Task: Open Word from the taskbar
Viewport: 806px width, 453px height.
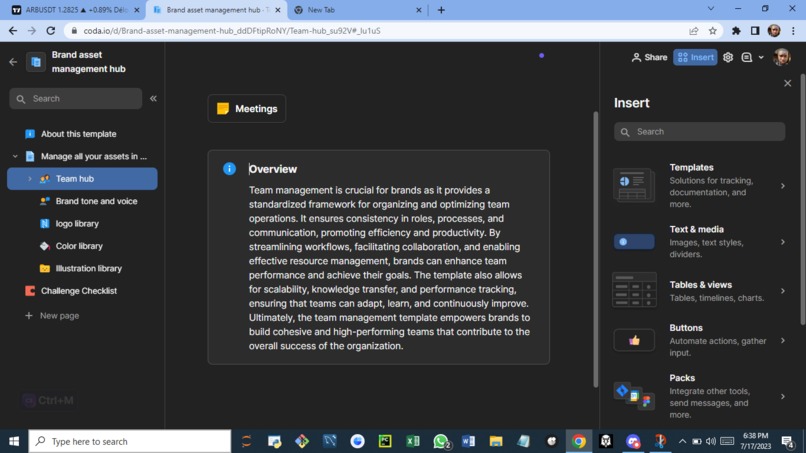Action: click(x=468, y=441)
